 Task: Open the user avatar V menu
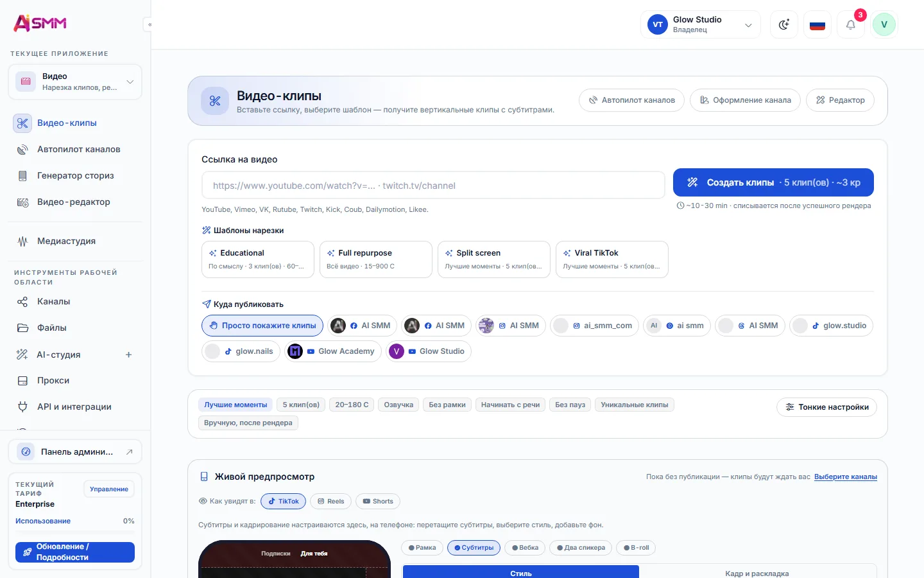click(x=884, y=24)
